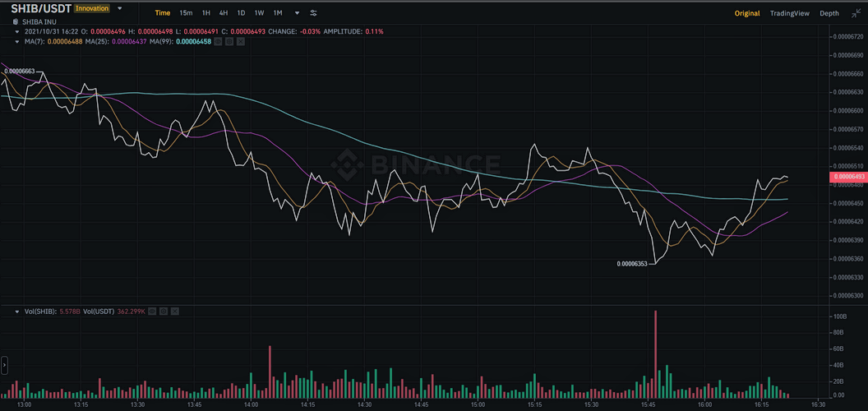This screenshot has height=411, width=868.
Task: Click the MA(99) value 0.00006458
Action: point(193,42)
